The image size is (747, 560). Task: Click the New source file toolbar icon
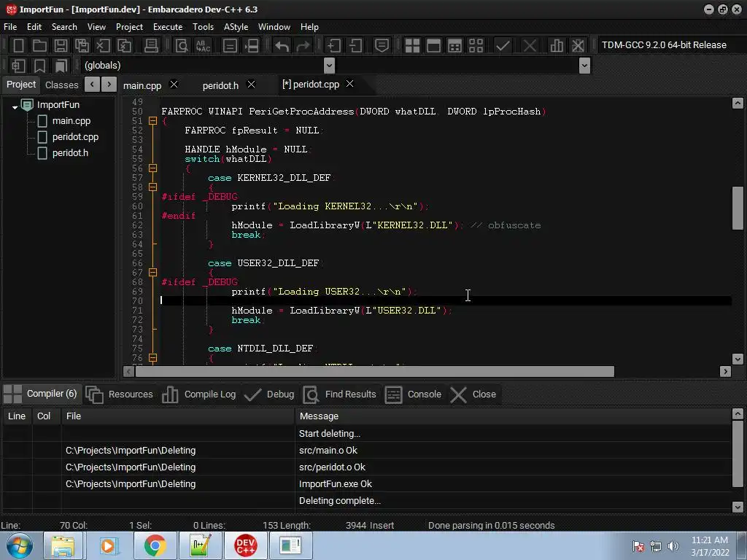pos(18,46)
